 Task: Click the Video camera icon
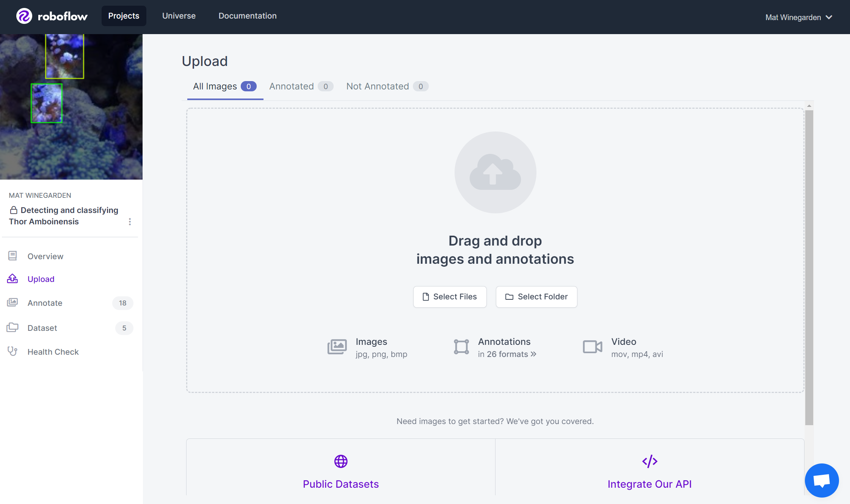592,347
